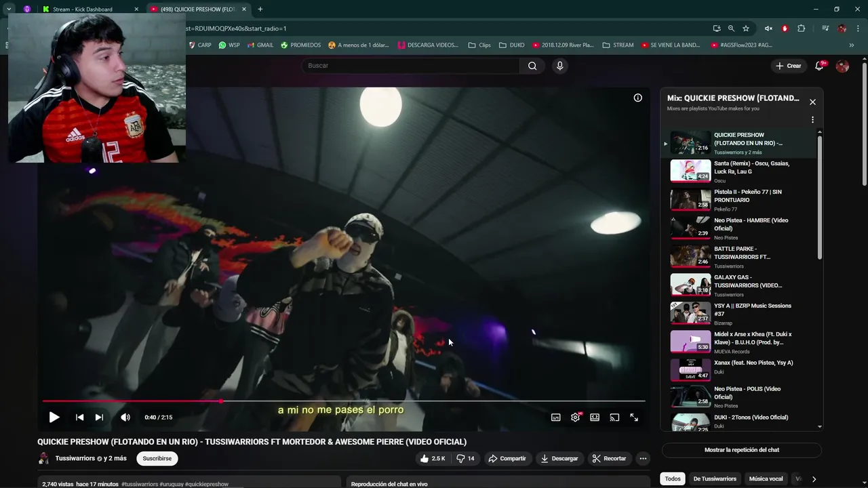
Task: Show more filter chips with arrow
Action: point(814,479)
